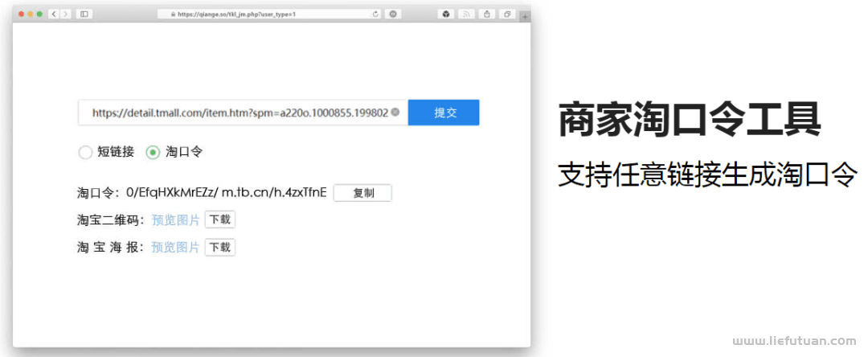Click the Safari address bar URL
Image resolution: width=868 pixels, height=357 pixels.
click(236, 14)
